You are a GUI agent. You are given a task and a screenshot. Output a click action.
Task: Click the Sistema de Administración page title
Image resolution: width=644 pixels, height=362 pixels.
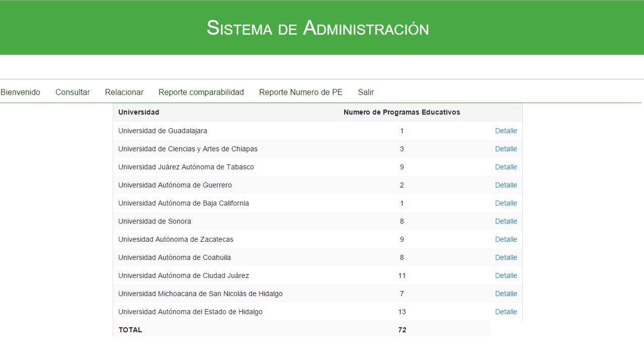pos(318,28)
